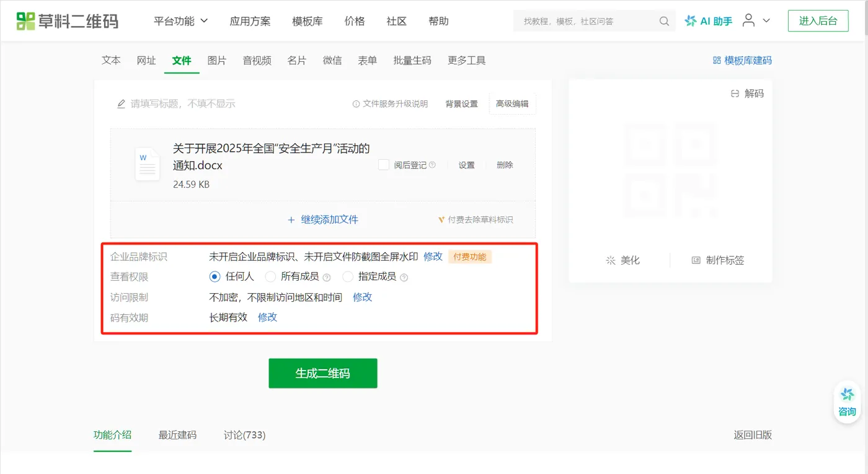Switch to the 讨论(733) tab
Image resolution: width=868 pixels, height=474 pixels.
(x=245, y=435)
